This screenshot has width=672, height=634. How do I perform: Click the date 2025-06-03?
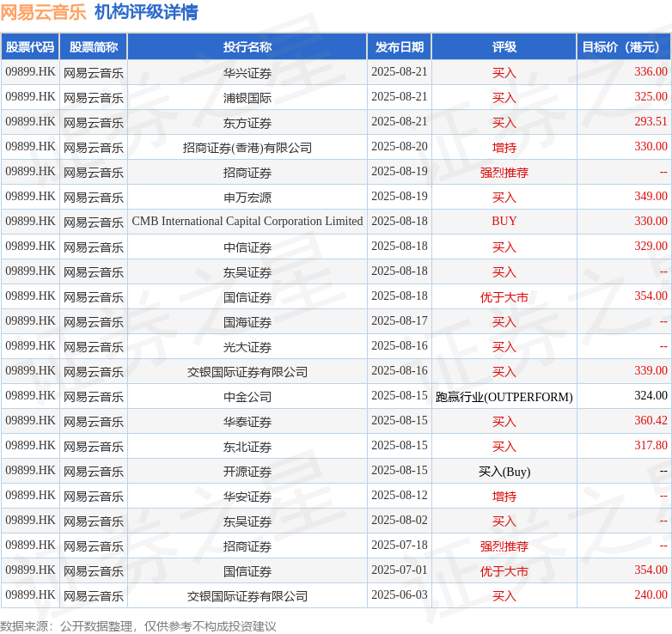click(400, 594)
